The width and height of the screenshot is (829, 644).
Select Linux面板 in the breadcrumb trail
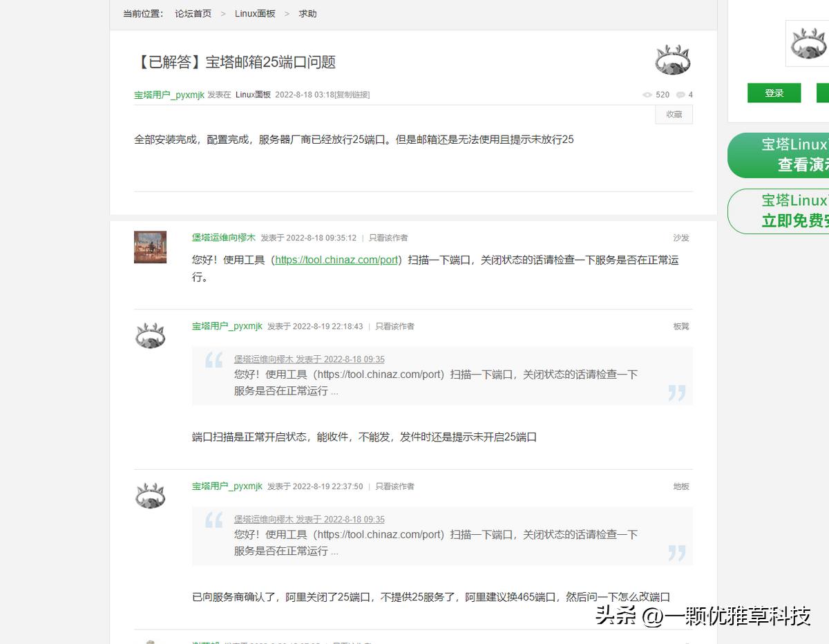pos(256,13)
